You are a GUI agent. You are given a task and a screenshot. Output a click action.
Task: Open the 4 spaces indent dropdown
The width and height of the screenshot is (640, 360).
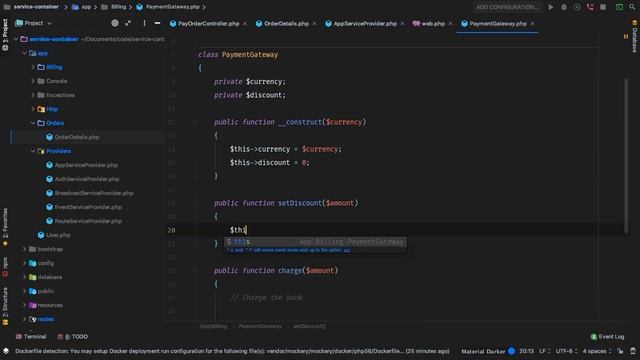(597, 351)
